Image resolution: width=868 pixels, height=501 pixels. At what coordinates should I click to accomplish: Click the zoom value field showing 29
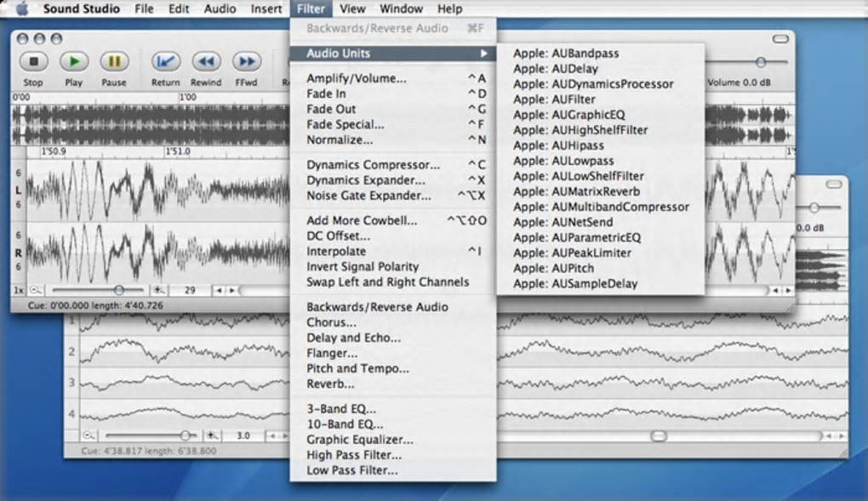[190, 290]
